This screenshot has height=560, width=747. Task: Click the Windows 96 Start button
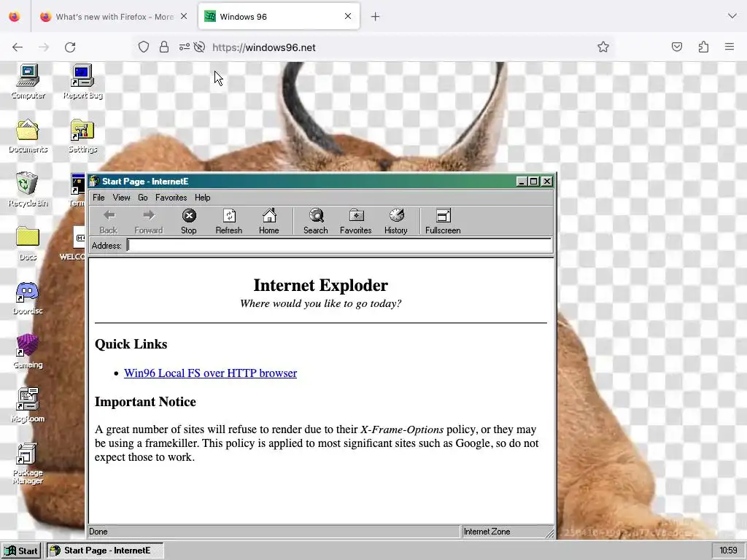click(21, 551)
